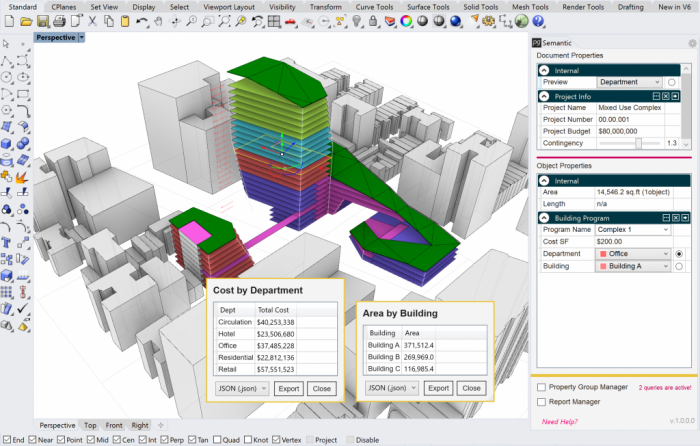Toggle the Mid osnap checkbox
The height and width of the screenshot is (446, 700).
[91, 440]
